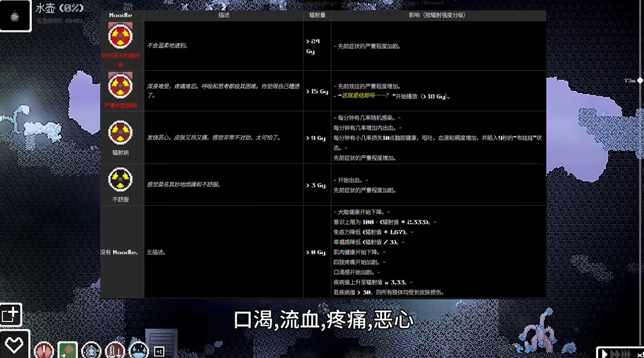The image size is (644, 358).
Task: Click the '幸福感降低' effect line
Action: pos(369,242)
